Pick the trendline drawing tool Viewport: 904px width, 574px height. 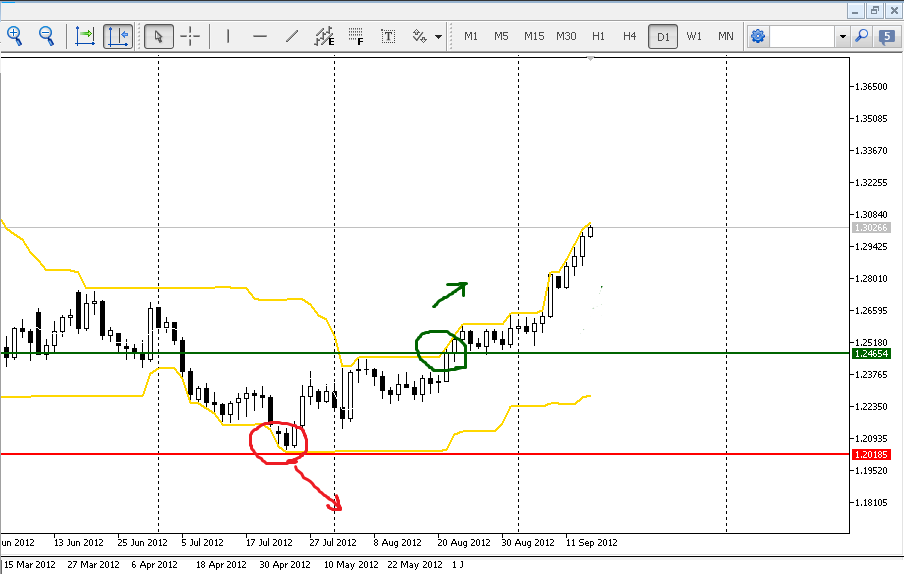point(292,36)
